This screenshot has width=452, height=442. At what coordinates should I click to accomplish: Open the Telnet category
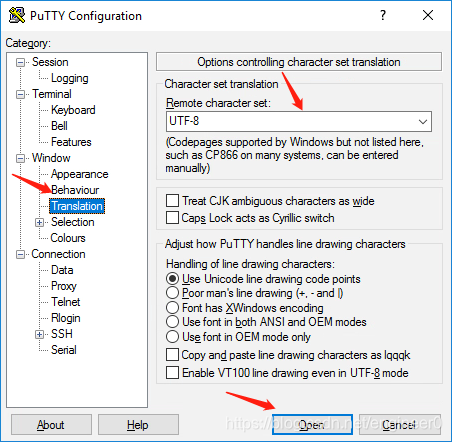pos(65,302)
